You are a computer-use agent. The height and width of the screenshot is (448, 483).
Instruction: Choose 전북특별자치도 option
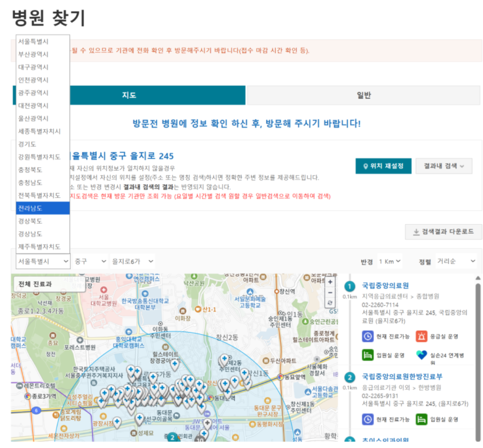43,195
